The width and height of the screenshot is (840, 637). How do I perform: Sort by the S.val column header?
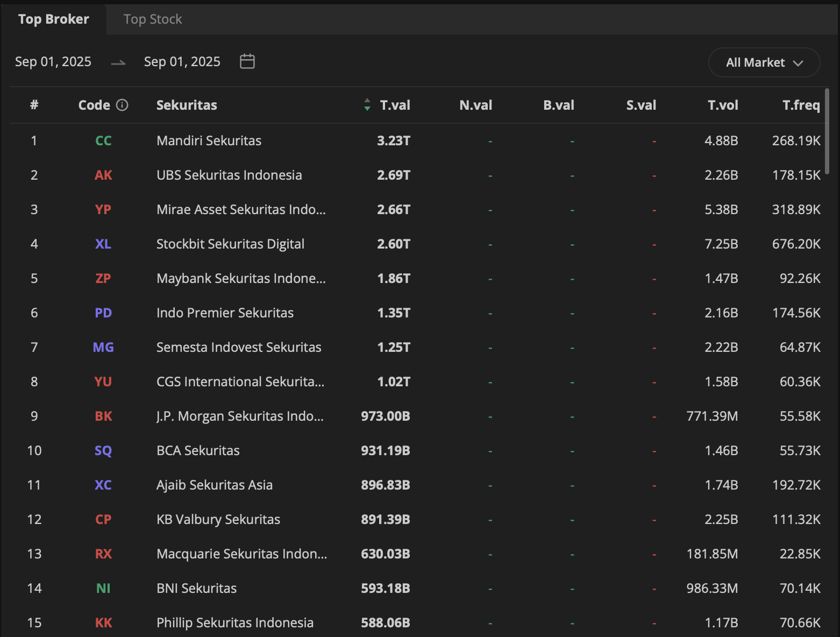(x=641, y=105)
